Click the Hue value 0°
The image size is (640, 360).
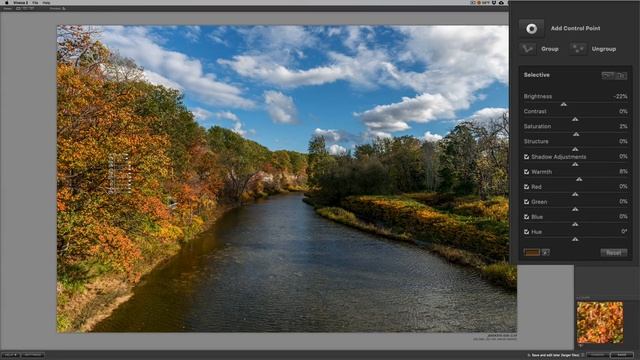click(624, 231)
